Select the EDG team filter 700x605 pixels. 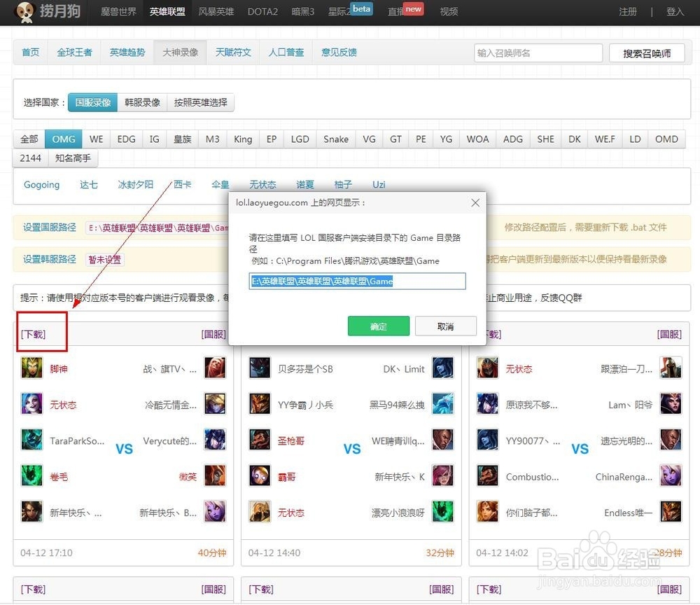[126, 139]
